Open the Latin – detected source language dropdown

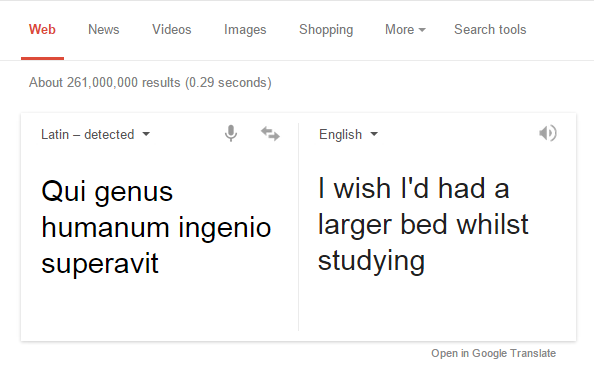[x=95, y=134]
